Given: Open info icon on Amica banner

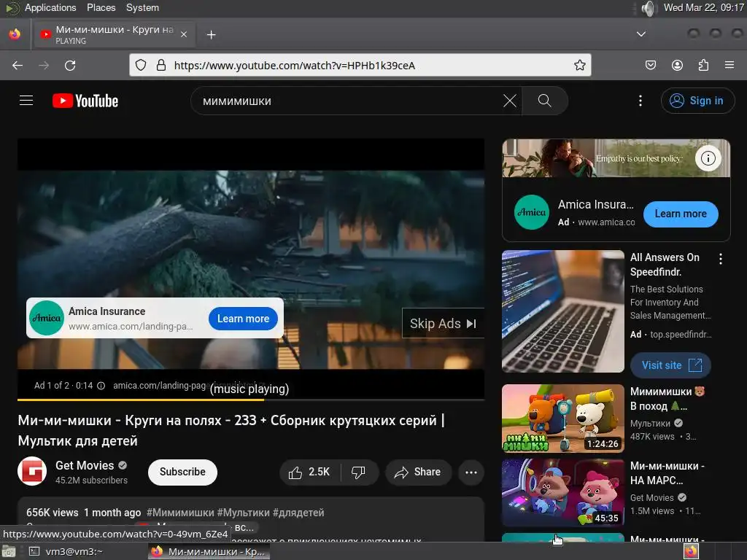Looking at the screenshot, I should pos(708,158).
